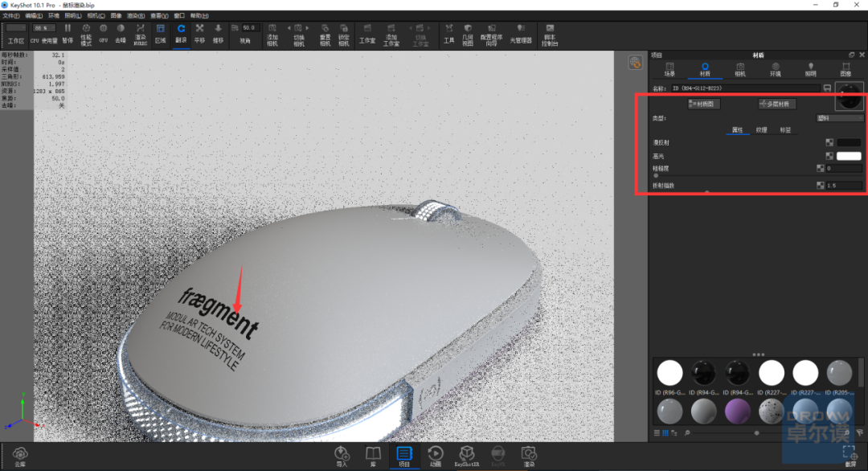Click the Specular (高光) white color swatch
Screen dimensions: 868x471
pyautogui.click(x=850, y=156)
